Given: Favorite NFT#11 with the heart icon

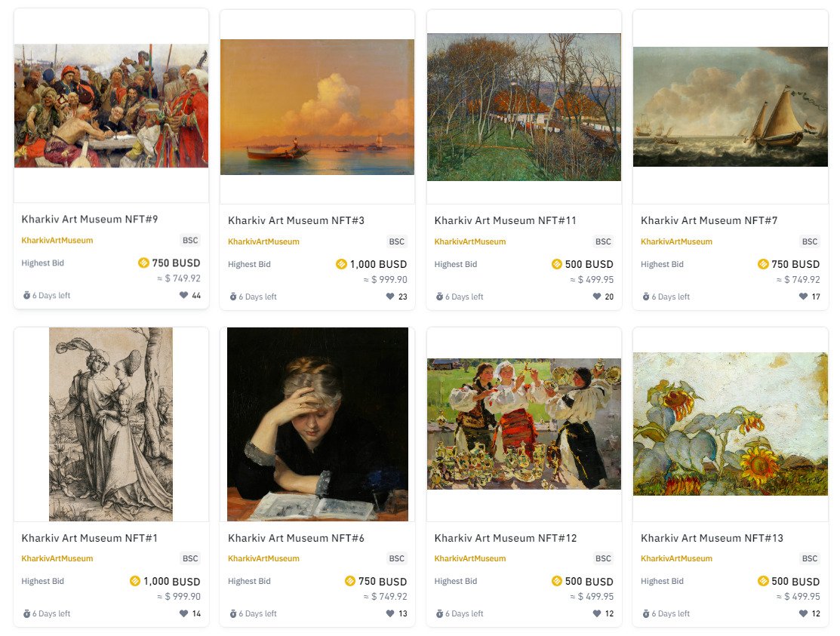Looking at the screenshot, I should click(x=597, y=296).
